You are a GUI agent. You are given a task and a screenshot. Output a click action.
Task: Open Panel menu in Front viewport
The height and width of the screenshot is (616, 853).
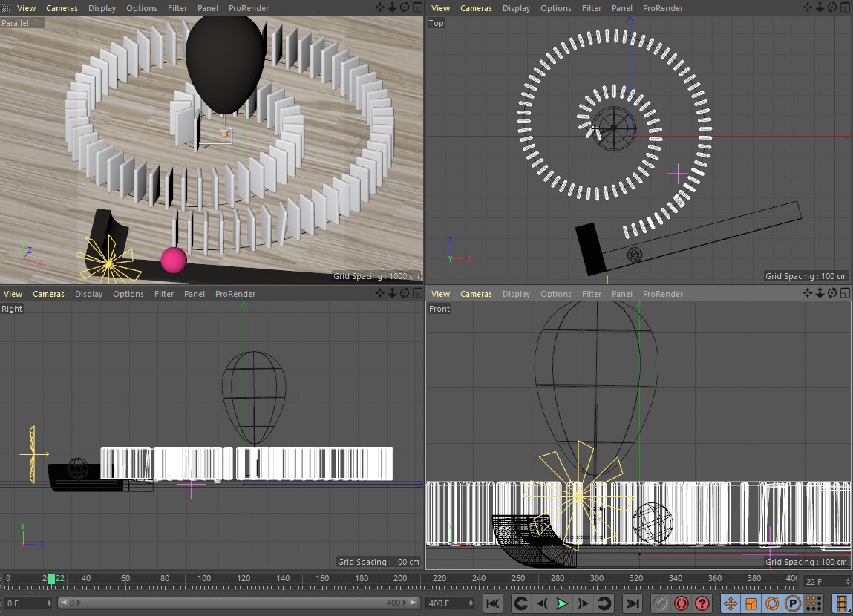point(622,294)
